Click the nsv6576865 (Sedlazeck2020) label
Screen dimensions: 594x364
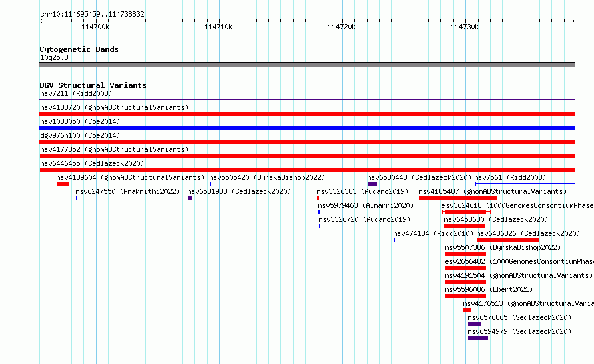[519, 317]
